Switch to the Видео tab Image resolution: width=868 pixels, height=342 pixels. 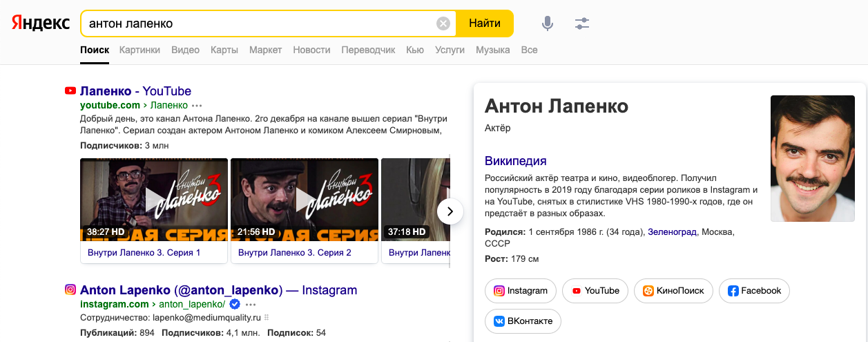tap(185, 50)
